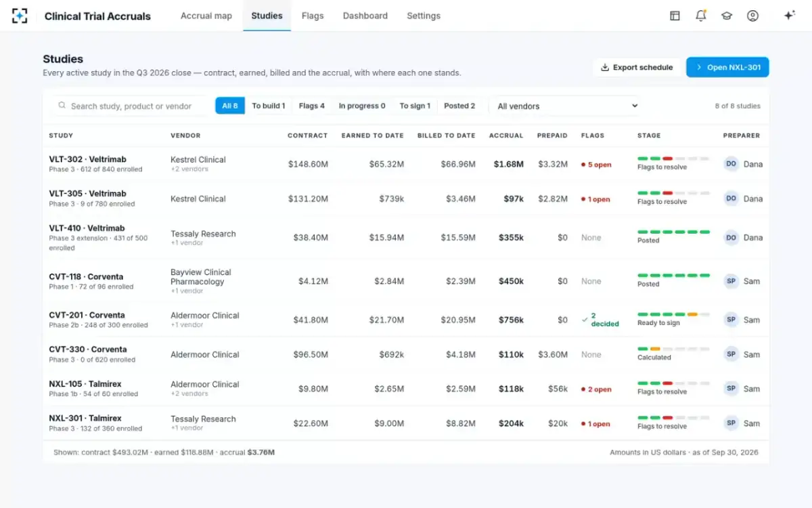Select the "NXL-105 · Talmirex" study name
Viewport: 812px width, 508px height.
click(x=85, y=384)
